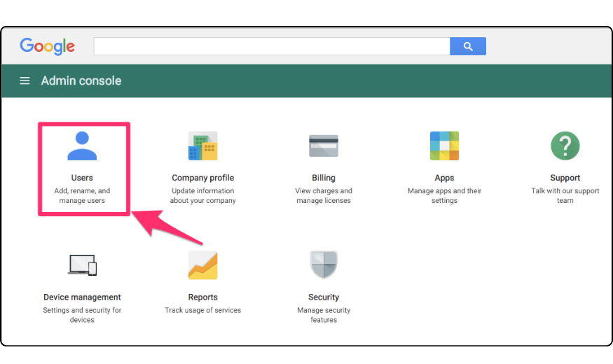Screen dimensions: 613x364
Task: Click the "View charges and manage licenses" text
Action: 324,195
